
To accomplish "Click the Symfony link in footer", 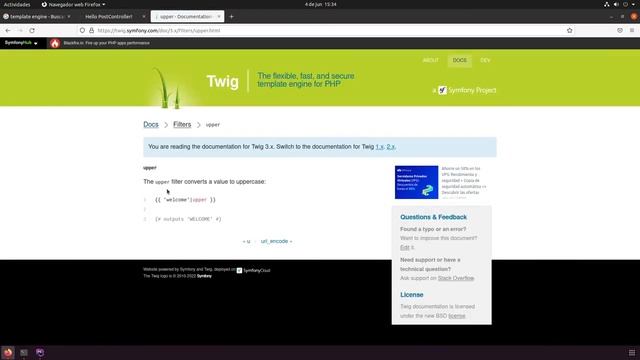I will 204,276.
